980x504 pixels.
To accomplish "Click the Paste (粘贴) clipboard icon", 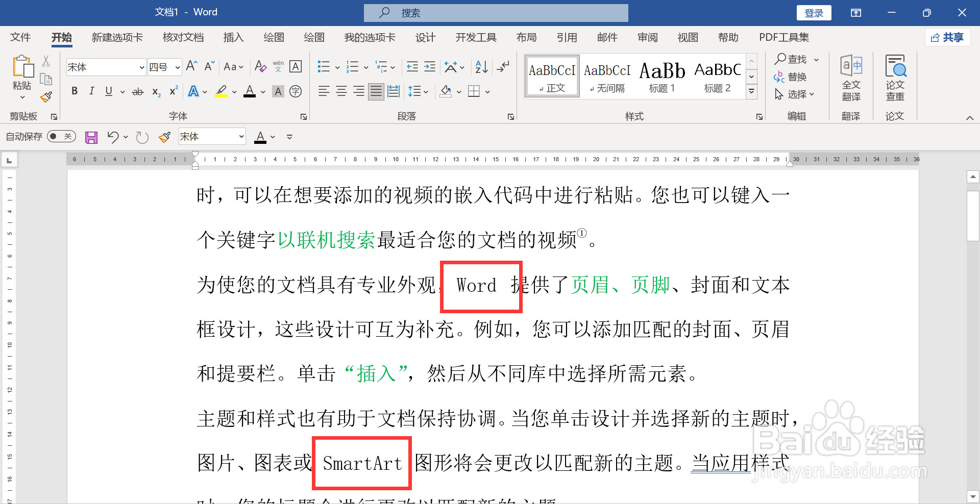I will [22, 67].
